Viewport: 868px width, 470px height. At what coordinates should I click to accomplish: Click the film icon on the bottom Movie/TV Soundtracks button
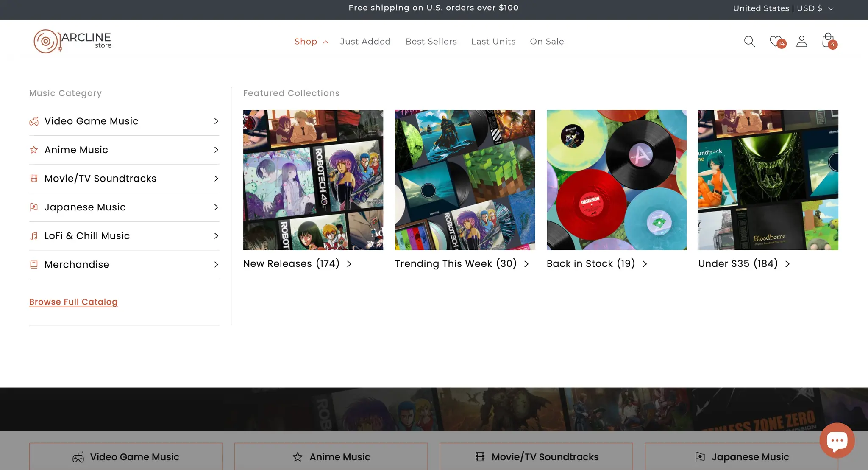[480, 457]
